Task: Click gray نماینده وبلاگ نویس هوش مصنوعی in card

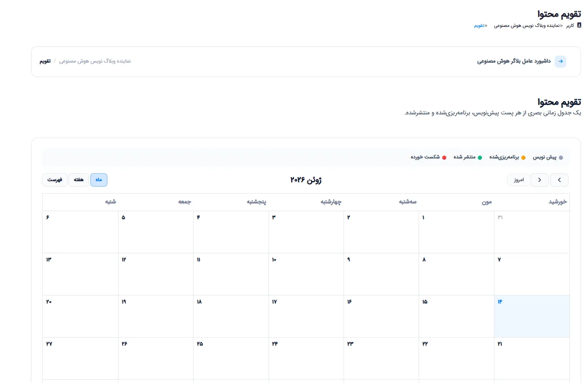Action: 95,61
